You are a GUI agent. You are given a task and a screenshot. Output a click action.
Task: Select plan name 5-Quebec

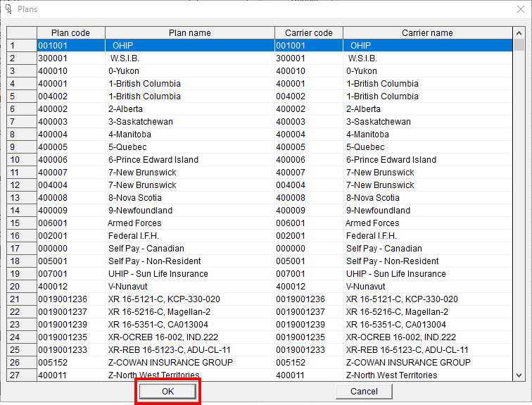coord(190,147)
